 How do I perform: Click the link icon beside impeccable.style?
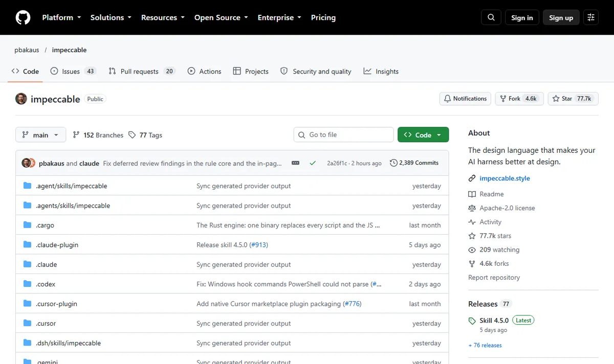[472, 178]
